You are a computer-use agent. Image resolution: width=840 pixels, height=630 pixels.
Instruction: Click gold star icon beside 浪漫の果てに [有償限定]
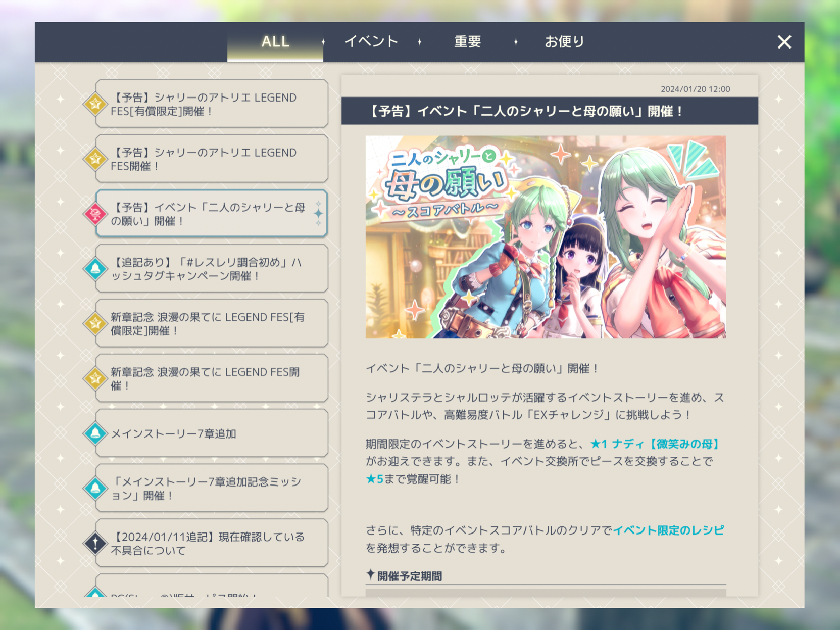click(x=95, y=324)
